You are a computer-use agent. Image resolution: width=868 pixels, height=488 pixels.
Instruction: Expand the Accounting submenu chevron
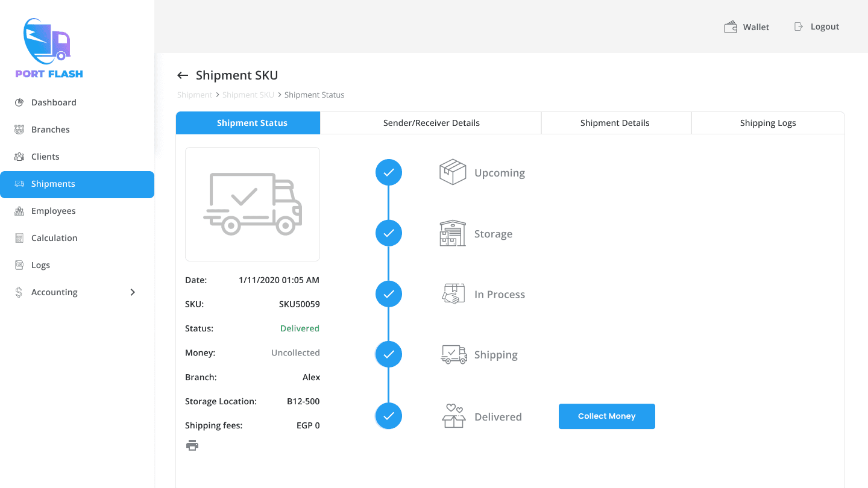133,292
